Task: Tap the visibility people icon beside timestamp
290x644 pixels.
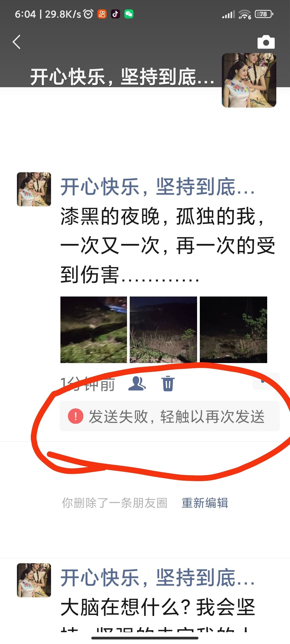Action: (137, 383)
